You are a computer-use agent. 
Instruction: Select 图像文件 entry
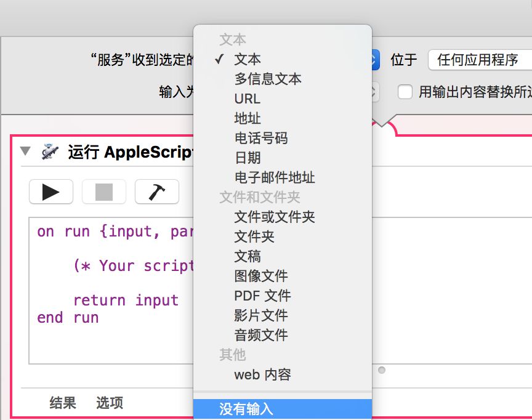282,276
